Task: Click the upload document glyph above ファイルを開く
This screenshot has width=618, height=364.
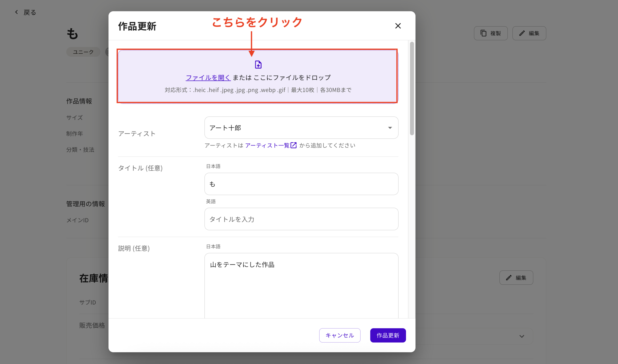Action: [x=258, y=64]
